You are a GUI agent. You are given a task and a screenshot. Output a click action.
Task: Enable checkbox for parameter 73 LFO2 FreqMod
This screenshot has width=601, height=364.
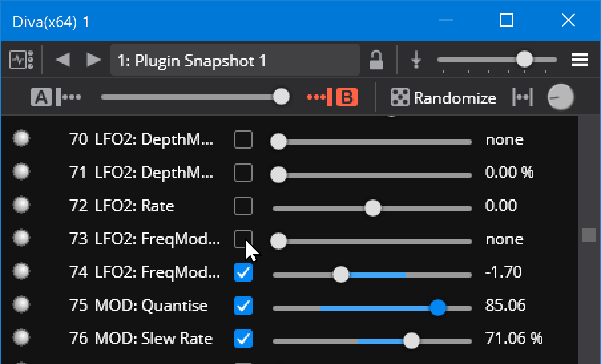click(243, 239)
